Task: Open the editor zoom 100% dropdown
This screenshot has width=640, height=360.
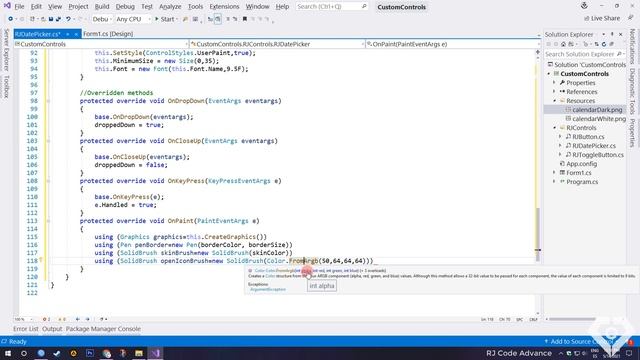Action: point(24,319)
